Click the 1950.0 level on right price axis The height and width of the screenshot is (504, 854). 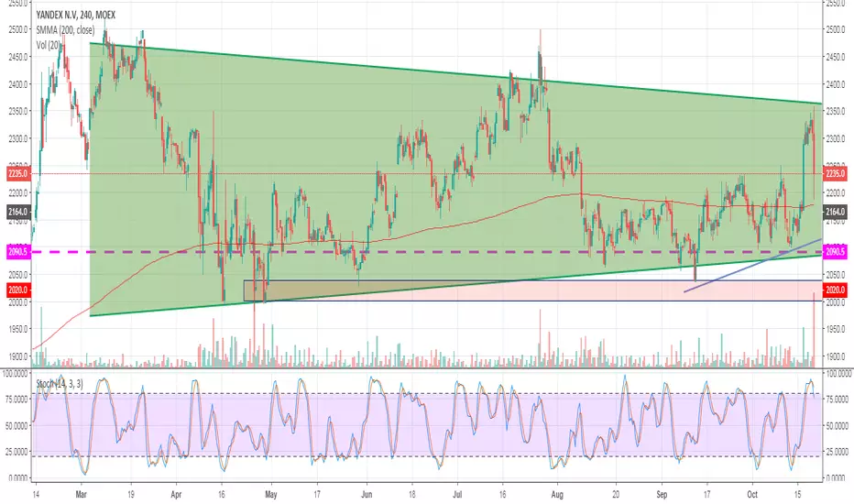tap(835, 329)
